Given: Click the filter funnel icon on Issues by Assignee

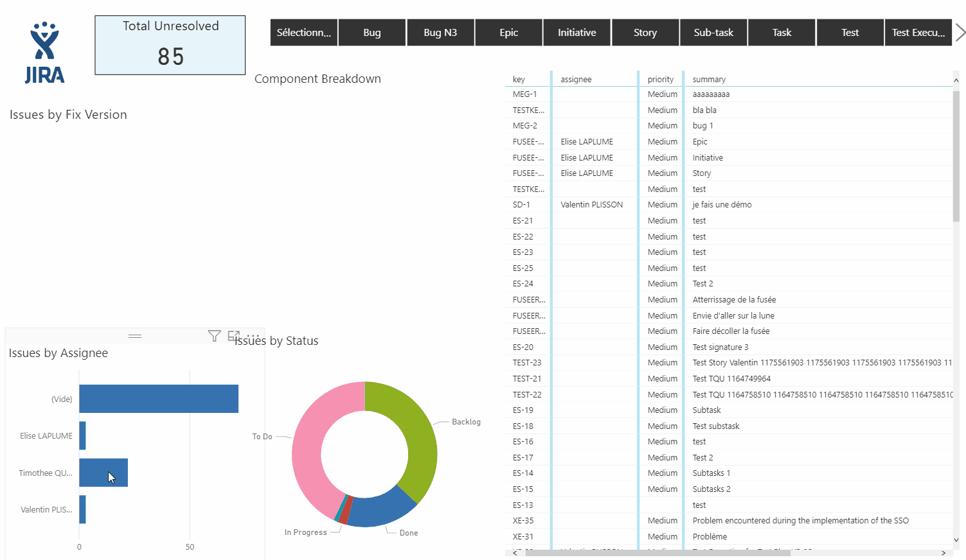Looking at the screenshot, I should pos(215,336).
